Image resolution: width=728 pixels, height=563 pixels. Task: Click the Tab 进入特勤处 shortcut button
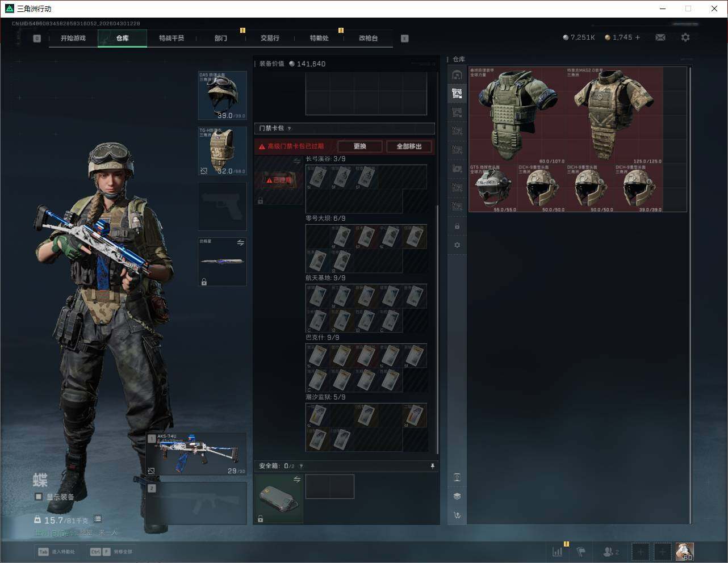(x=56, y=552)
